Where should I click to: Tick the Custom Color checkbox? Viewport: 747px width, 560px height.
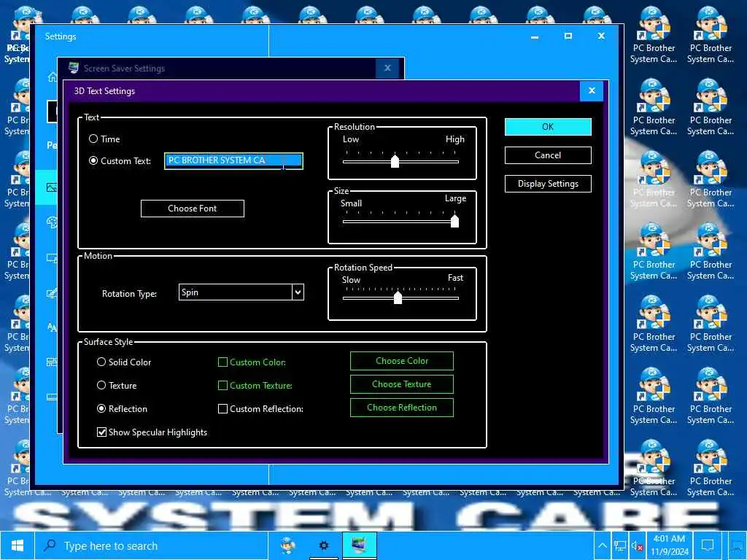click(x=222, y=362)
